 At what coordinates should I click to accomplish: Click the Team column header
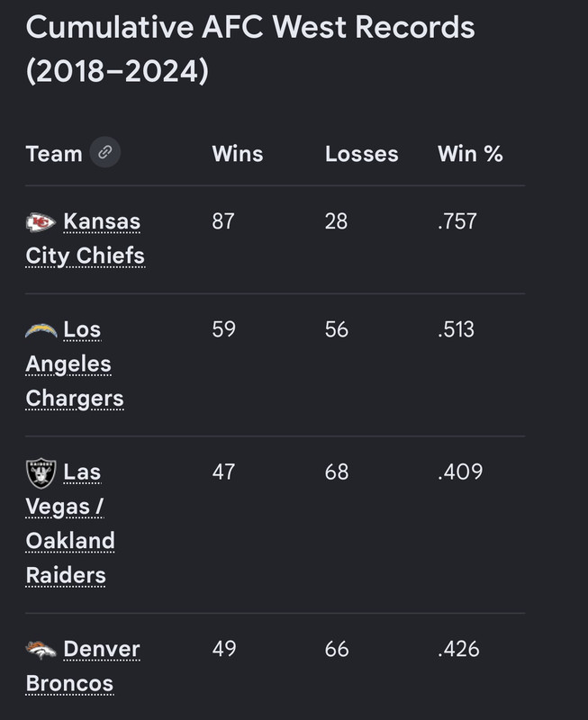coord(54,154)
